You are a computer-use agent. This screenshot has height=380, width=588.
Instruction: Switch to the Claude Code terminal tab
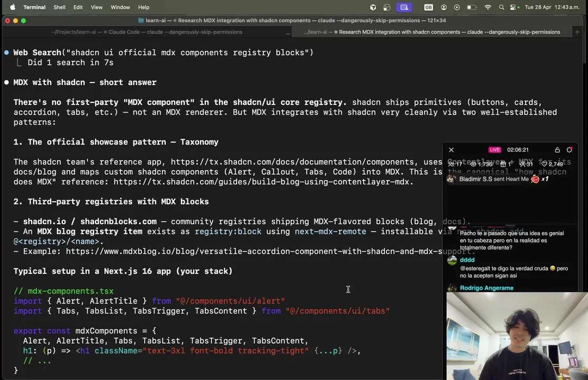(147, 32)
